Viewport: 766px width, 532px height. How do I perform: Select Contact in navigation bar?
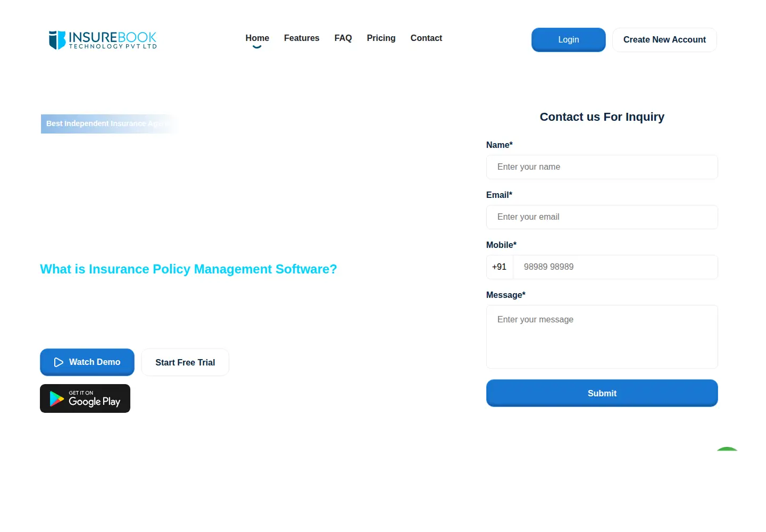coord(426,38)
